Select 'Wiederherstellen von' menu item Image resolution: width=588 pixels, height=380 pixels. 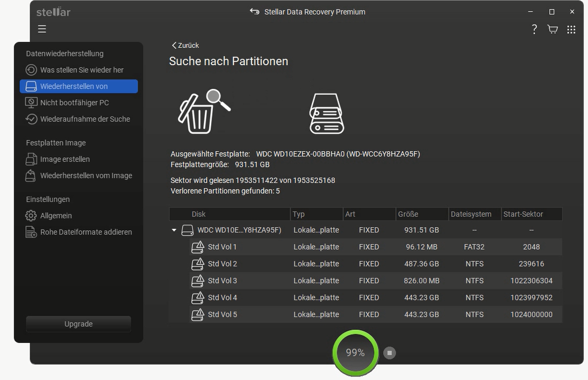click(79, 86)
